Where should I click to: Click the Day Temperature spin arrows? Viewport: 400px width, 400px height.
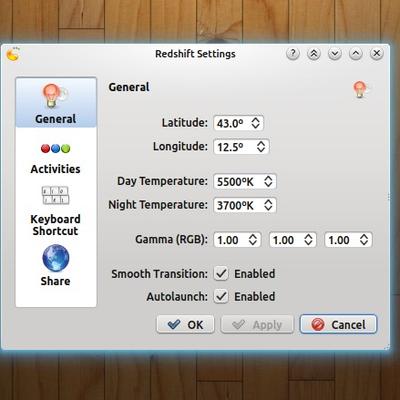(x=268, y=182)
